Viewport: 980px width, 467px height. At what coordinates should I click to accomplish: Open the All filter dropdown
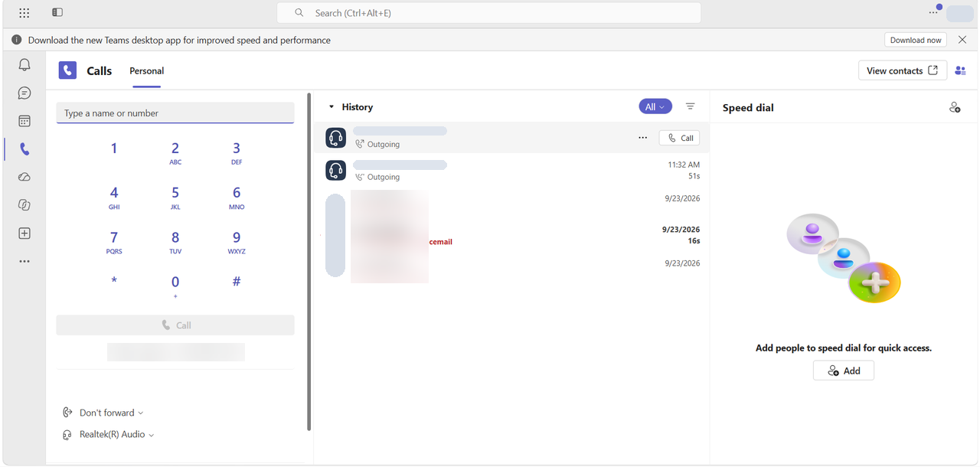tap(655, 106)
